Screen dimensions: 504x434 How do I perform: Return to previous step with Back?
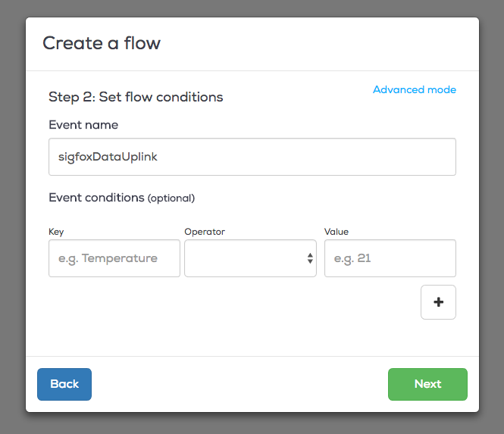point(64,384)
